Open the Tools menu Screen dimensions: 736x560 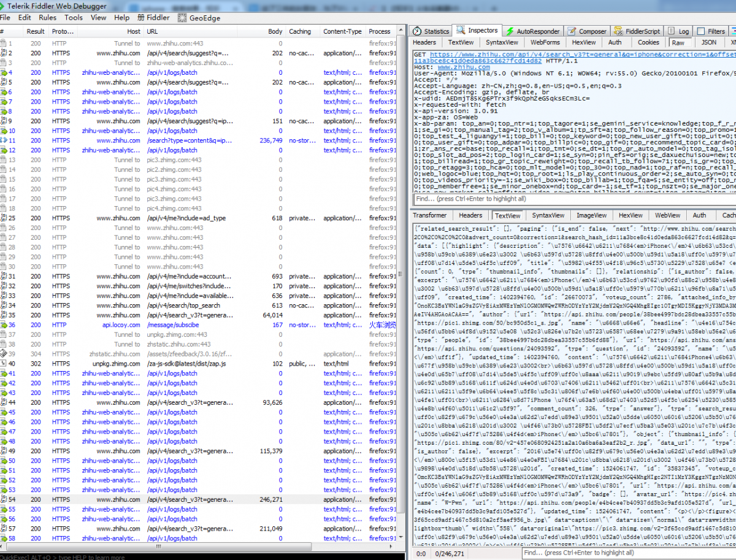(x=74, y=18)
